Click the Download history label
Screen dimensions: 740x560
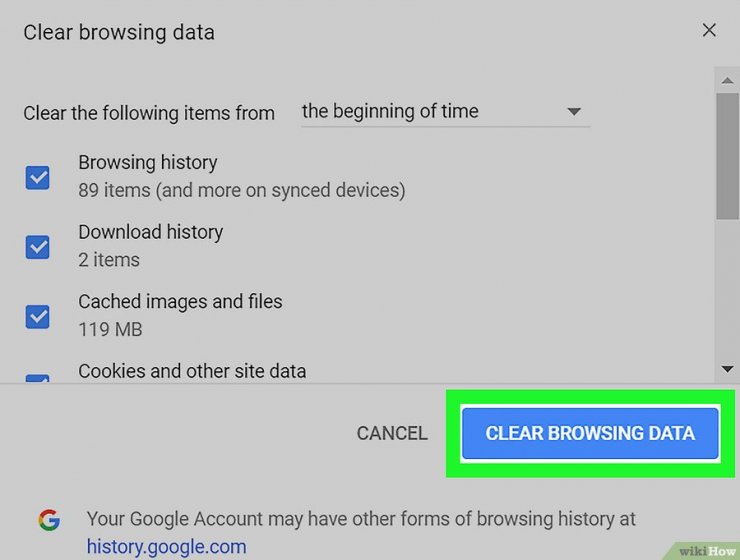pos(151,232)
